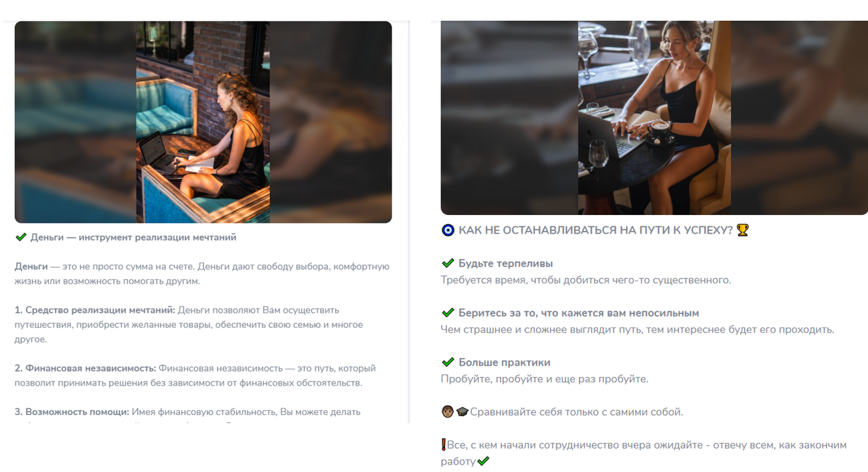Click the green checkmark after работу
The width and height of the screenshot is (868, 472).
click(x=483, y=461)
